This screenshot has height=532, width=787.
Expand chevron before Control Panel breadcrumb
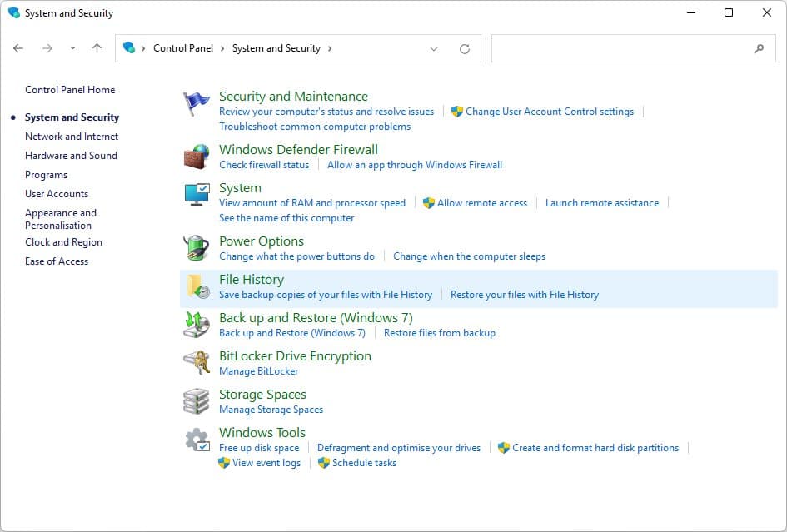[143, 48]
